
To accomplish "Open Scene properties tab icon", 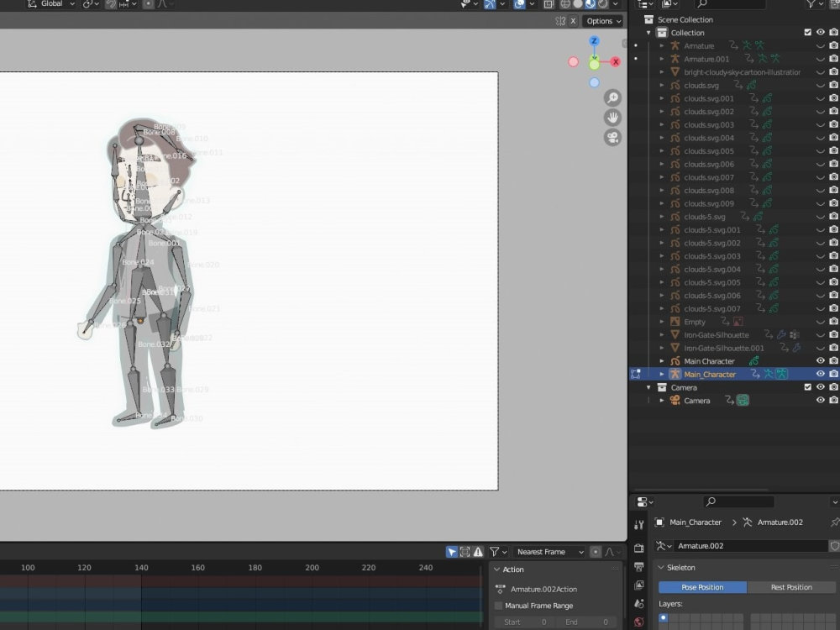I will click(638, 604).
